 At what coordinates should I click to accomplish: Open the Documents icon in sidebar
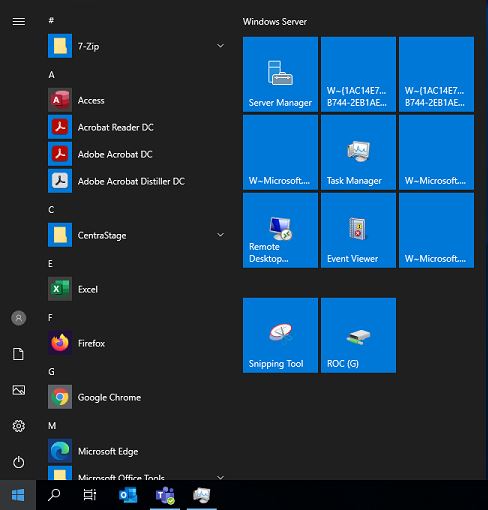point(18,354)
